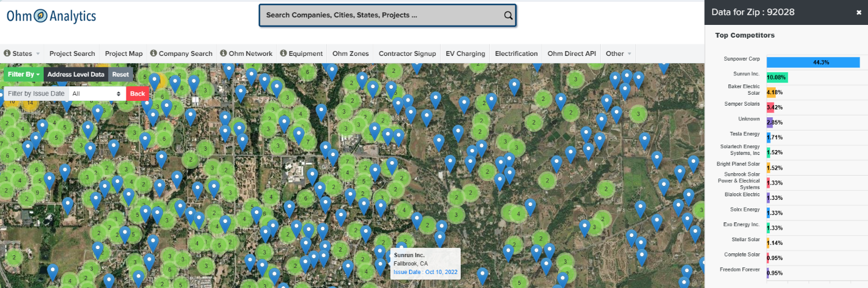Screen dimensions: 868x288
Task: Click the info icon beside Ohm Network
Action: [x=223, y=53]
